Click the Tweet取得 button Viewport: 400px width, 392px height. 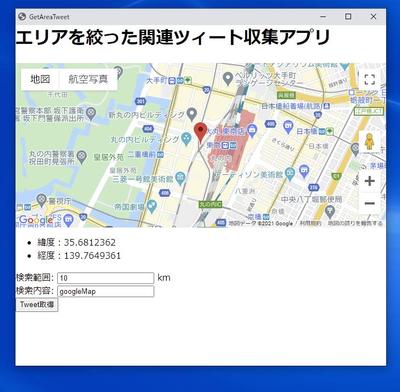(37, 305)
